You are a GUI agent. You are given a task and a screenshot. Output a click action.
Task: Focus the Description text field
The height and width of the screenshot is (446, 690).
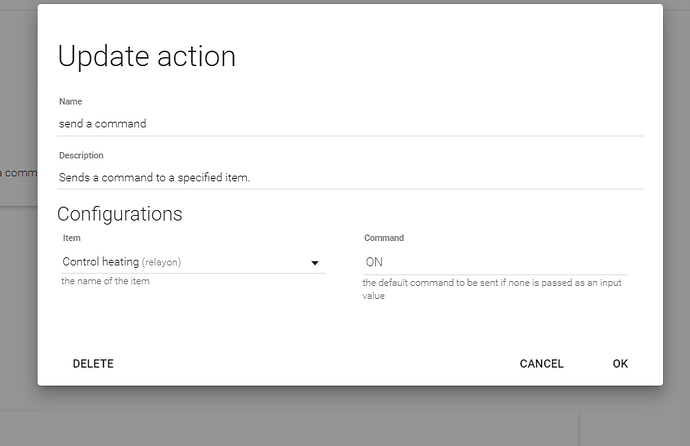350,177
